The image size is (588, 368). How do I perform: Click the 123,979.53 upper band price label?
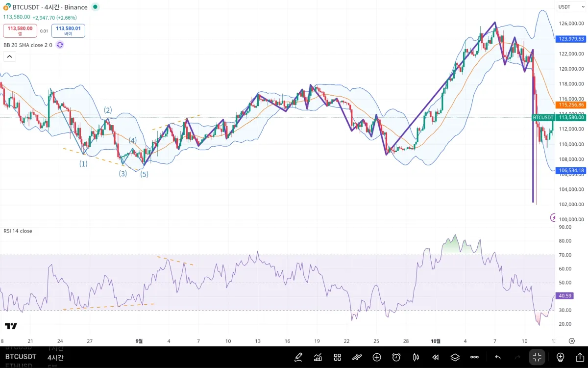pyautogui.click(x=571, y=39)
